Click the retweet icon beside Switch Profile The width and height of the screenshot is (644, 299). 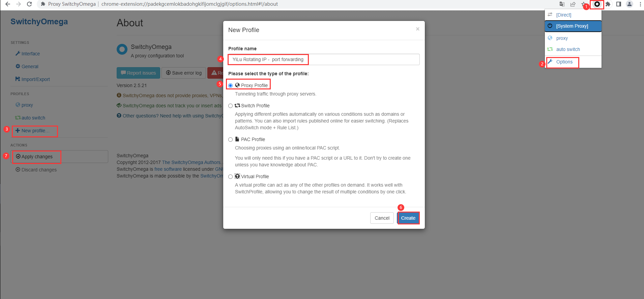(237, 105)
